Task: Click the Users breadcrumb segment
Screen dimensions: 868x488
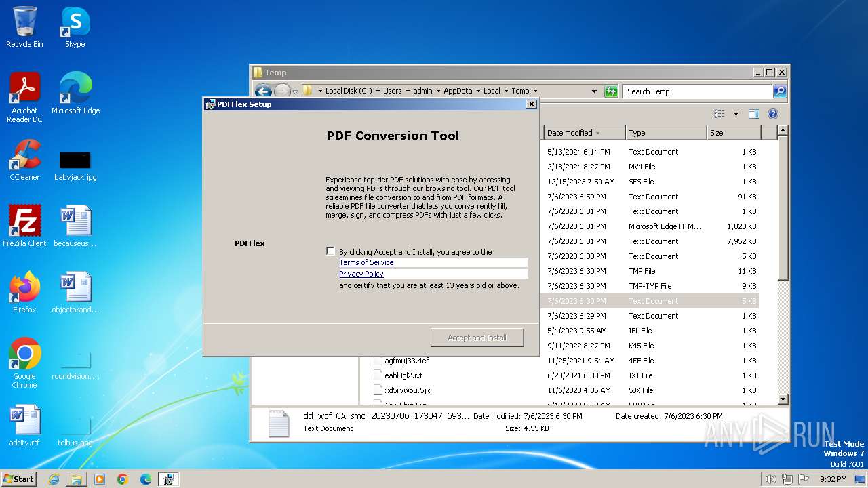Action: (x=393, y=91)
